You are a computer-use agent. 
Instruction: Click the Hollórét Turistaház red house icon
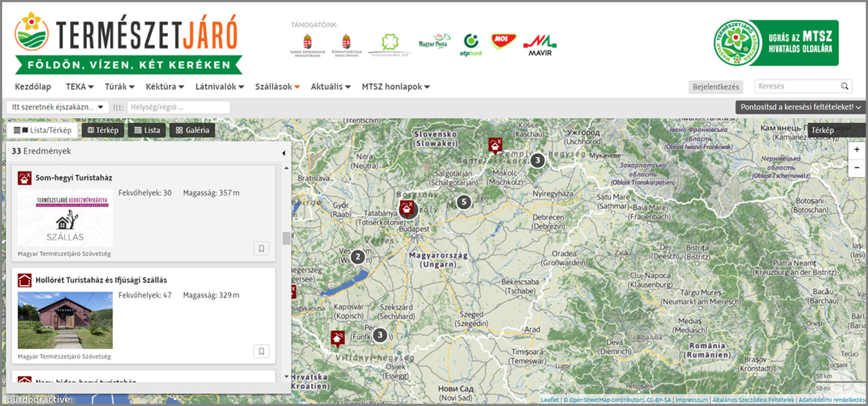(x=24, y=280)
